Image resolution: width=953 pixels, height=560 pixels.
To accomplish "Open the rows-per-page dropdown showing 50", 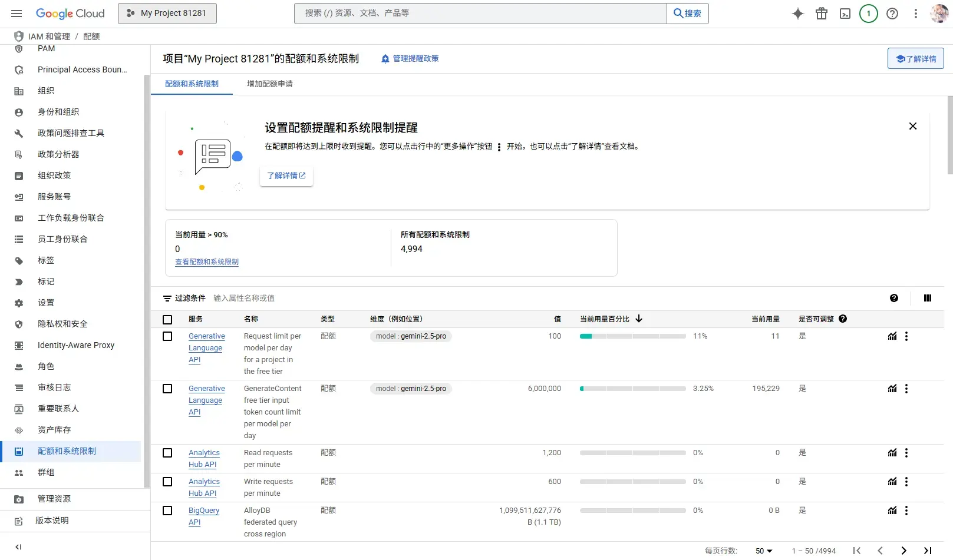I will tap(764, 551).
